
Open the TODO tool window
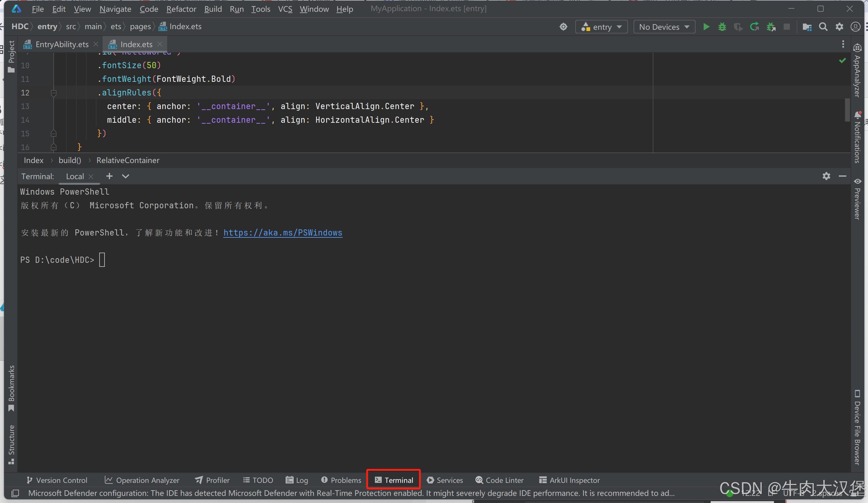[258, 480]
